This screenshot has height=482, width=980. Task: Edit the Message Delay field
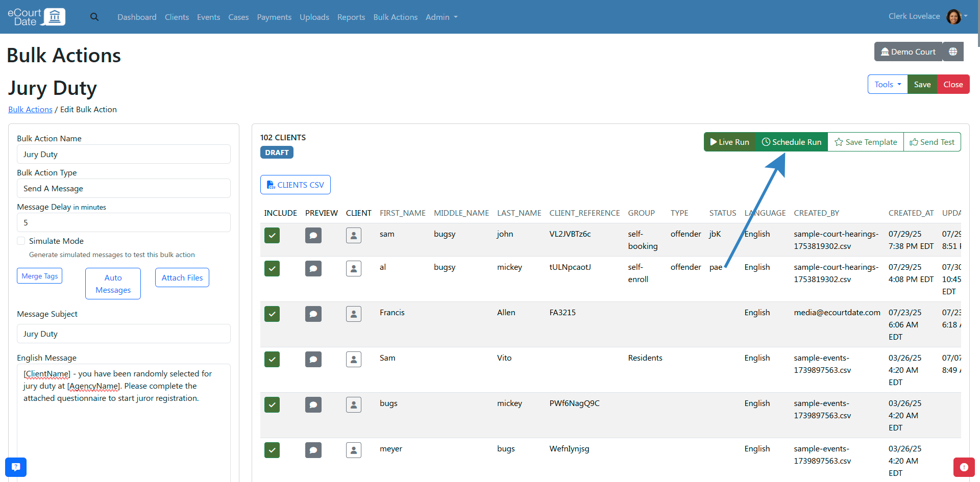(124, 222)
